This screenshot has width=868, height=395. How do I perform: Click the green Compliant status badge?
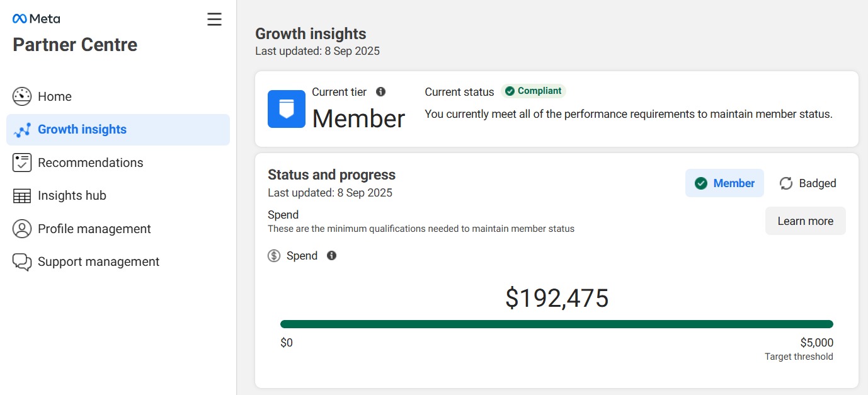click(533, 91)
